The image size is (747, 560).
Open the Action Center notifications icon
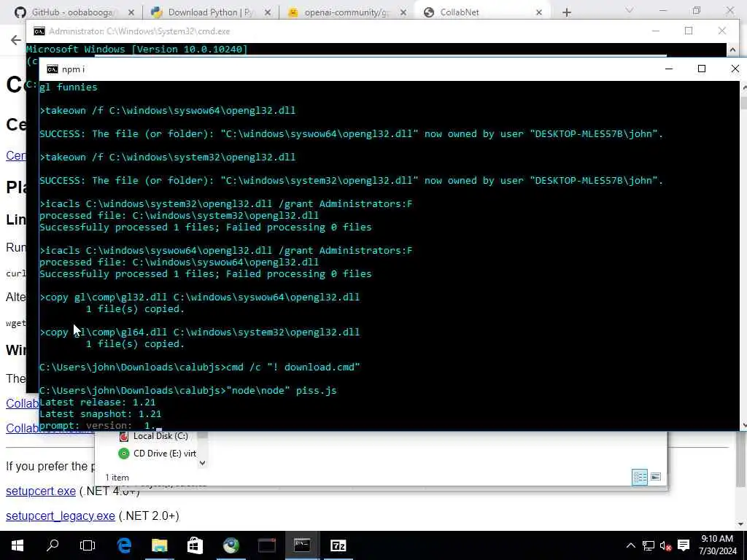(x=684, y=545)
